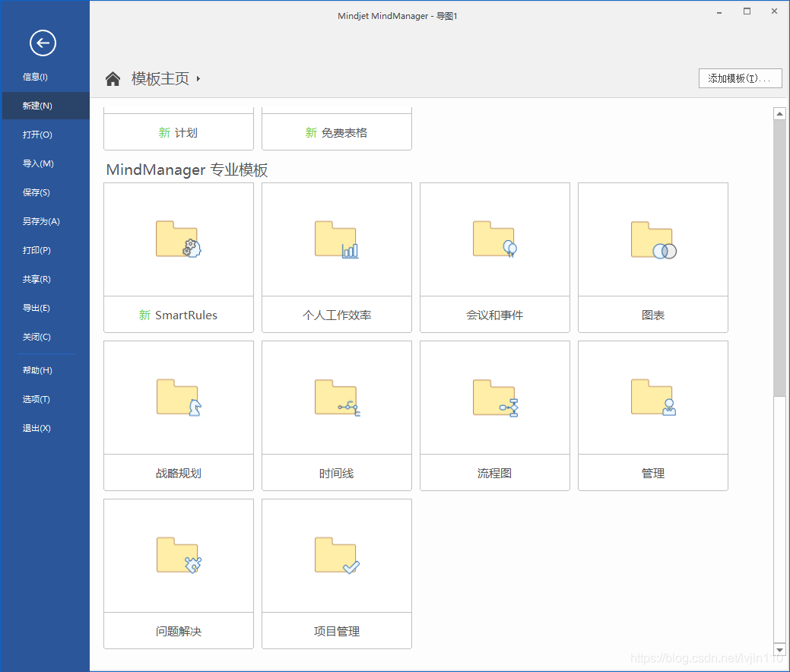Click 退出(X) in the sidebar

click(x=46, y=428)
